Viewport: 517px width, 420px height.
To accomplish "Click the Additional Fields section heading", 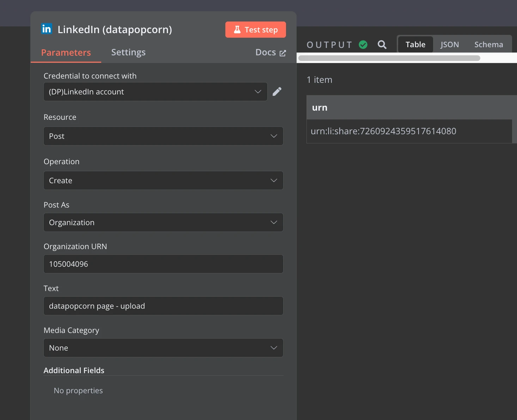I will [x=74, y=370].
